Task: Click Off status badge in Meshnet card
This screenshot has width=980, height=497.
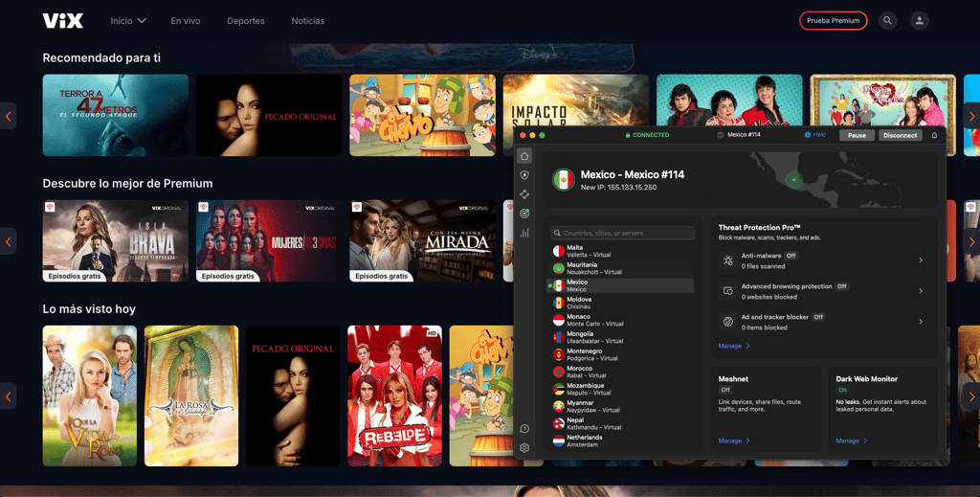Action: point(725,390)
